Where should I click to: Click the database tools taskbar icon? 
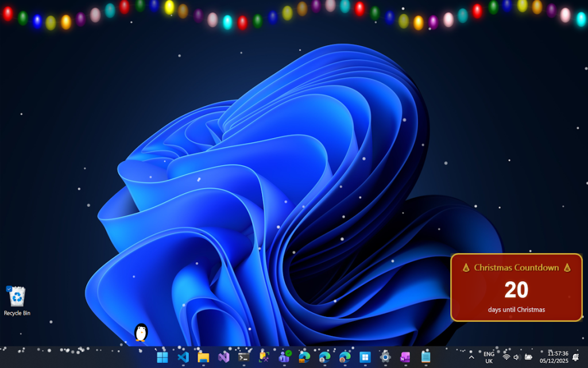264,357
